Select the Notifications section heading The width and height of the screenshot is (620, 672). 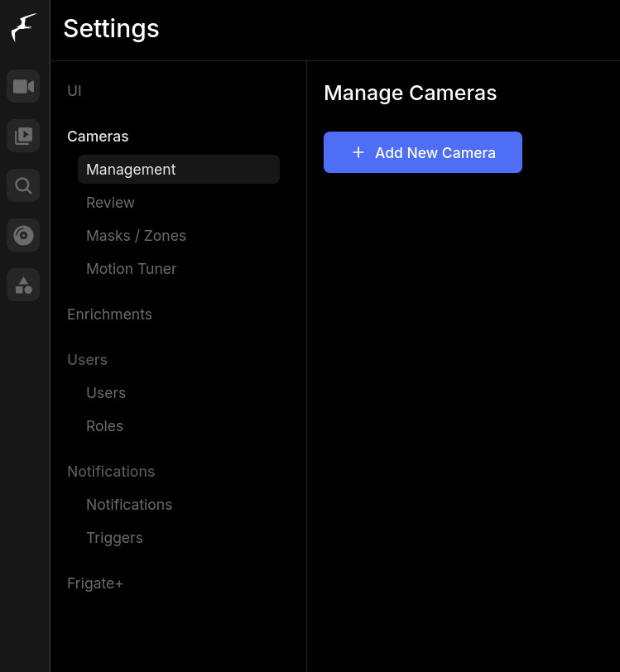111,472
